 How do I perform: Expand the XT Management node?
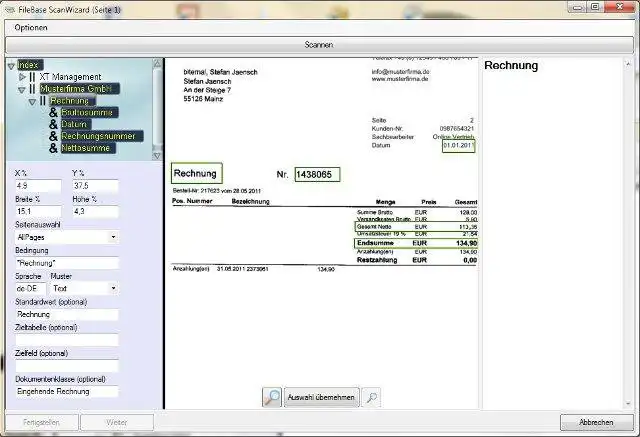pos(22,77)
